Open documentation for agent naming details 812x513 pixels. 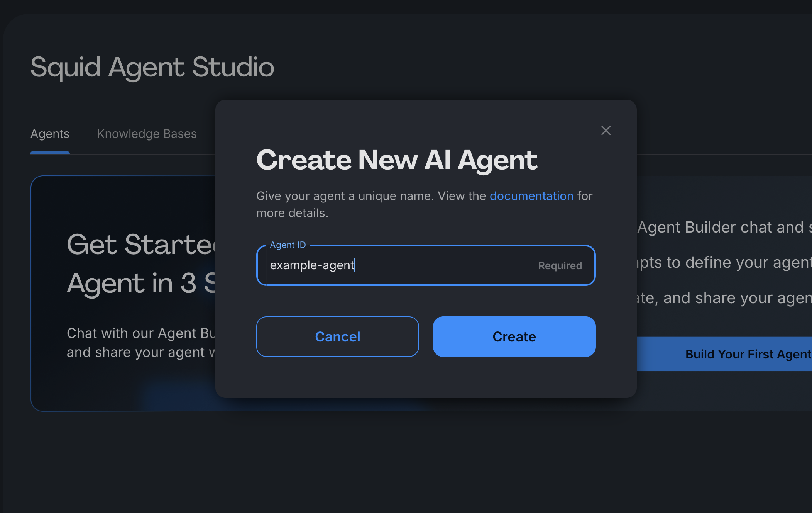point(531,196)
